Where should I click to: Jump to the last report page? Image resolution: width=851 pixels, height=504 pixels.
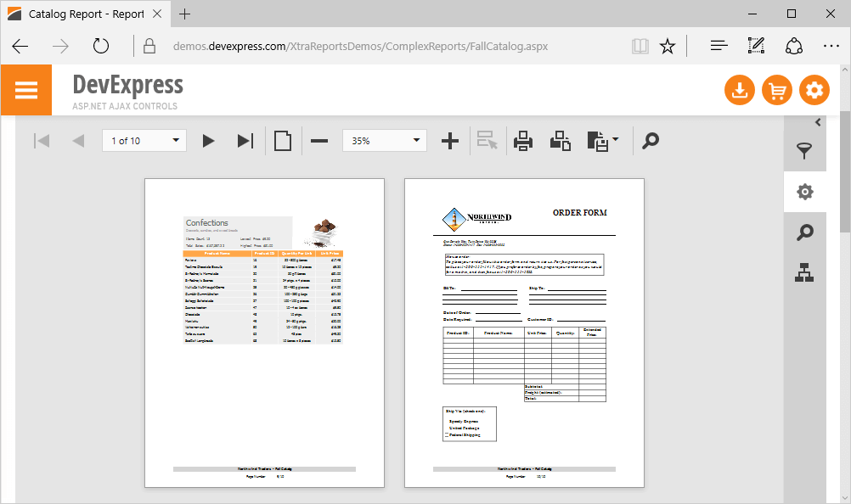tap(245, 141)
